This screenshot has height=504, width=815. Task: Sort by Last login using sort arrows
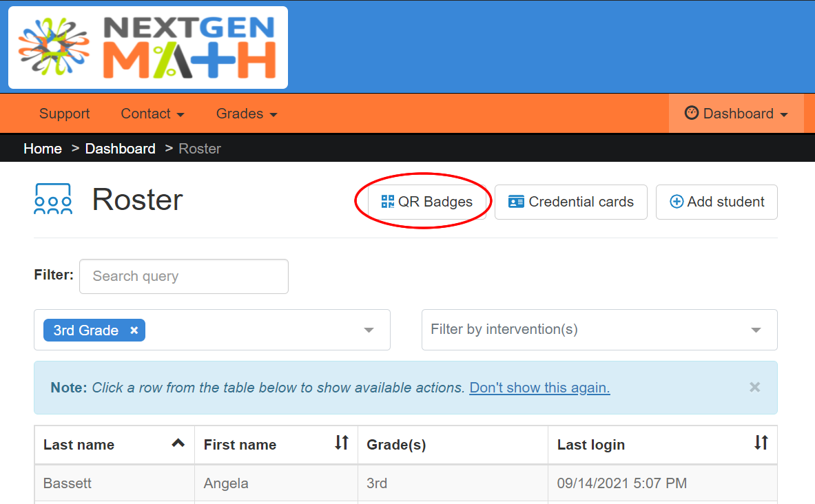pyautogui.click(x=761, y=443)
